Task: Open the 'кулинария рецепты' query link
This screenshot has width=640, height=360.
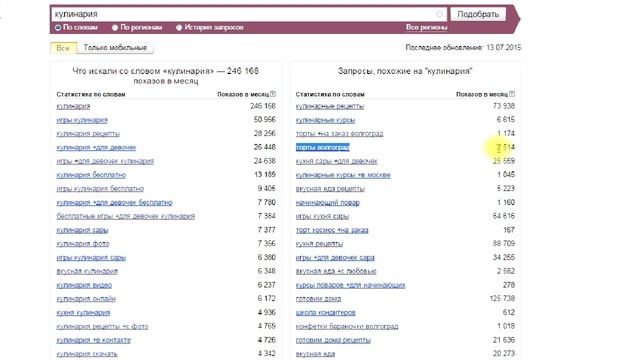Action: click(x=88, y=133)
